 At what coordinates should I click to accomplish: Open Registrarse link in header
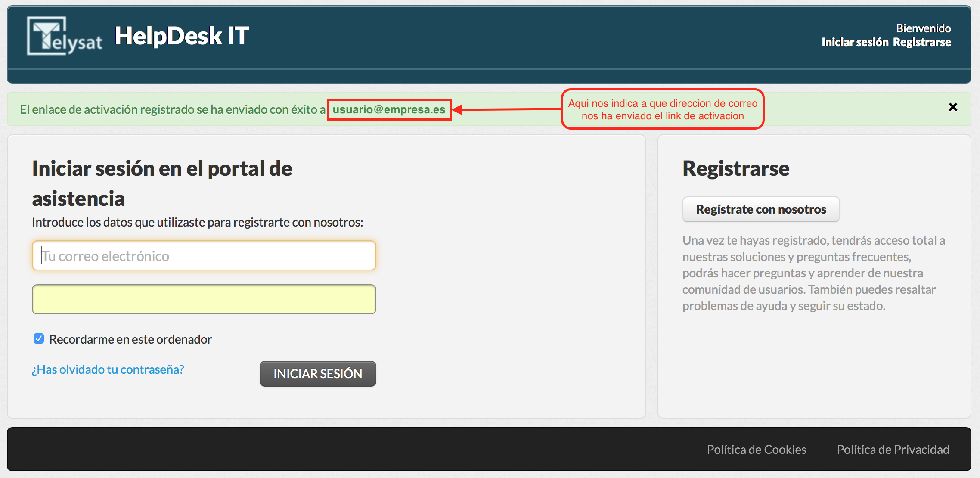pyautogui.click(x=922, y=42)
